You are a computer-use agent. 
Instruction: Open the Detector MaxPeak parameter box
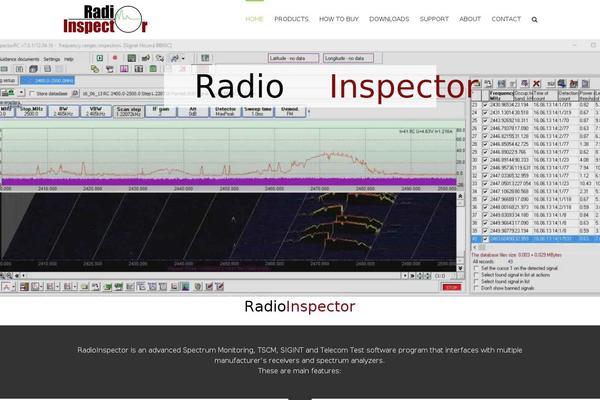(225, 111)
